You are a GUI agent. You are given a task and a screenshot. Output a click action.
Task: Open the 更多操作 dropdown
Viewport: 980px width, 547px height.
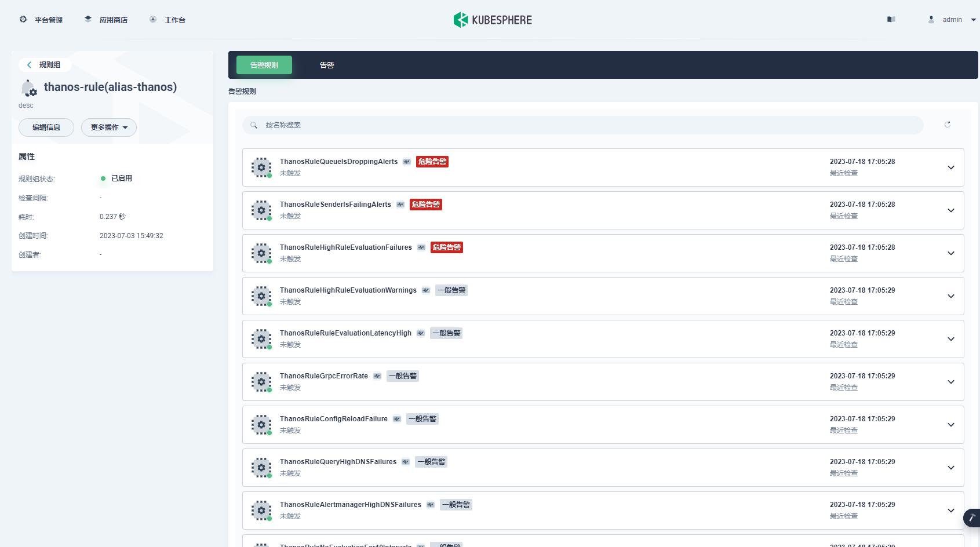109,127
